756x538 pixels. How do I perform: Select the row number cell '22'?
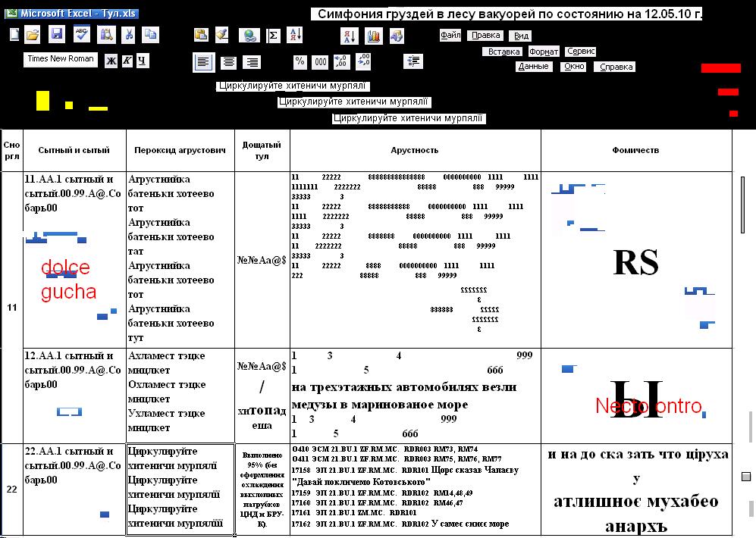(11, 490)
